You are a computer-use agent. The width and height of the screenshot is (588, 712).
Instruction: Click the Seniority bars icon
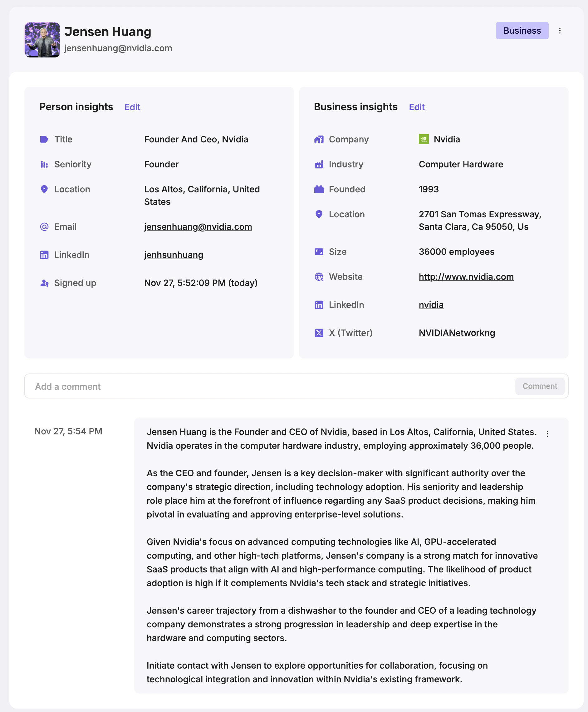tap(44, 164)
